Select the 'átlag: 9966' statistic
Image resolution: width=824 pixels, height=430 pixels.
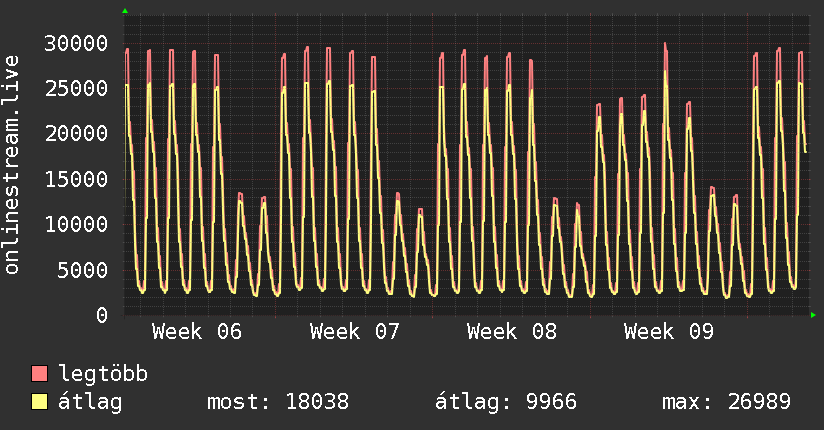pos(506,402)
